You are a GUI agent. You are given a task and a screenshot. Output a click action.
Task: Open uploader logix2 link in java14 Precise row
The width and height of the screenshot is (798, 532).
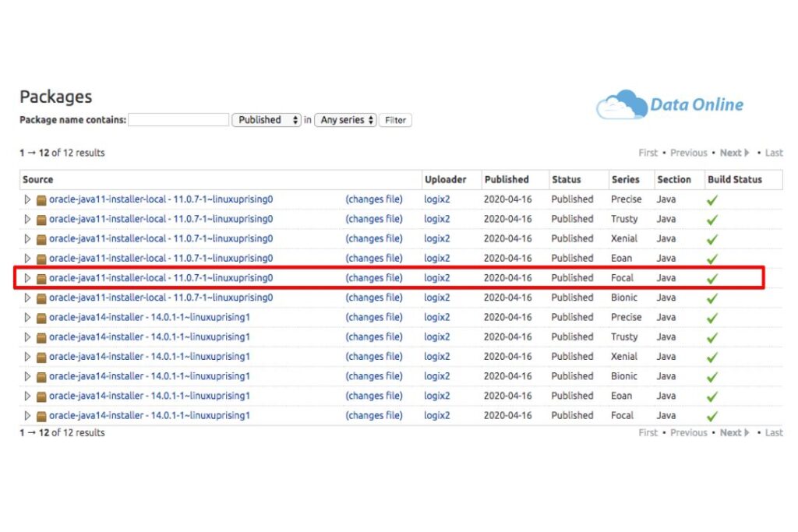click(437, 317)
